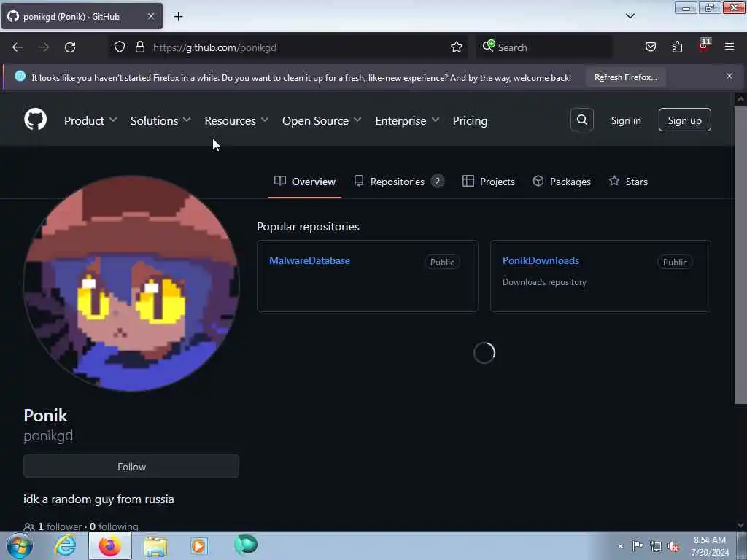Image resolution: width=747 pixels, height=560 pixels.
Task: Bookmark this page with the star icon
Action: (x=457, y=47)
